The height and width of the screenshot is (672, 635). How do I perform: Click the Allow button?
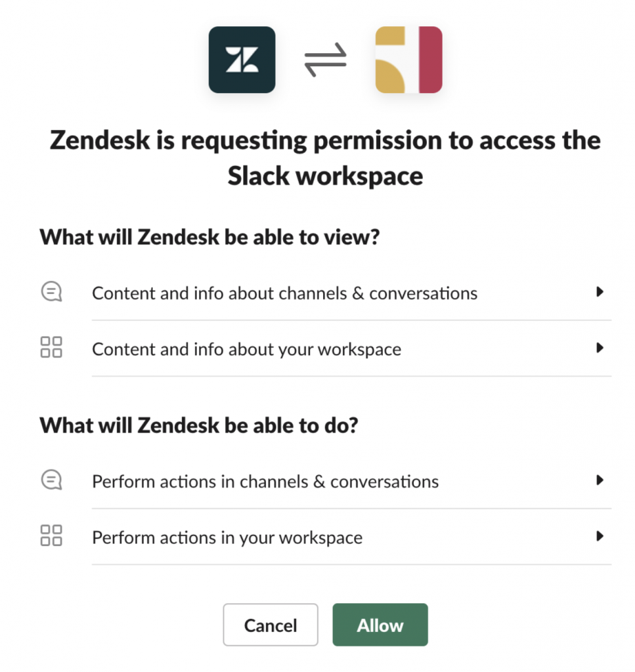coord(380,625)
